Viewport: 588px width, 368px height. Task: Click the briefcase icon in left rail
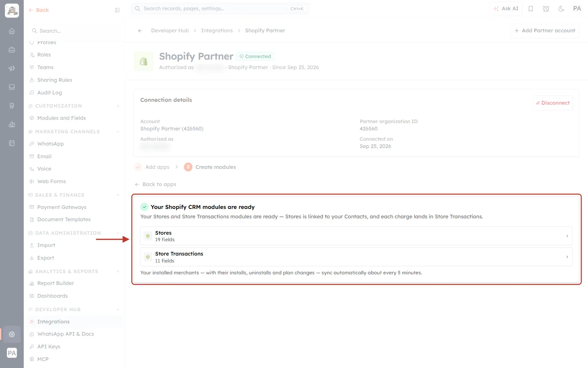click(x=12, y=50)
